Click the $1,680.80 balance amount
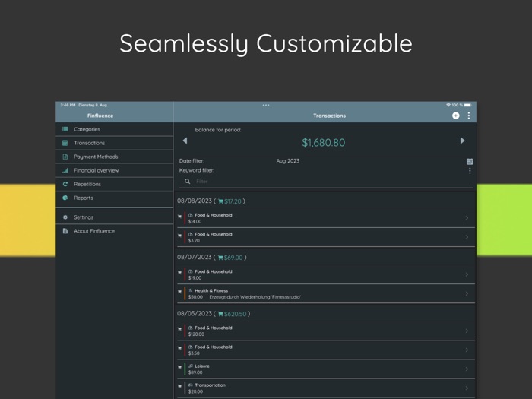This screenshot has width=532, height=399. [x=323, y=143]
